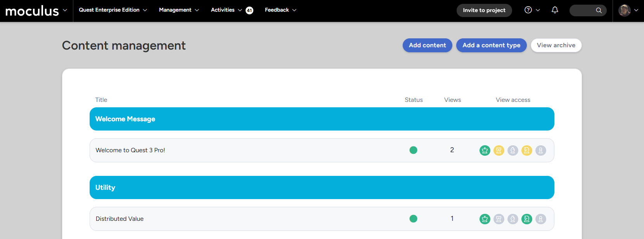Viewport: 644px width, 239px height.
Task: Click the green status dot for Distributed Value
Action: pyautogui.click(x=413, y=219)
